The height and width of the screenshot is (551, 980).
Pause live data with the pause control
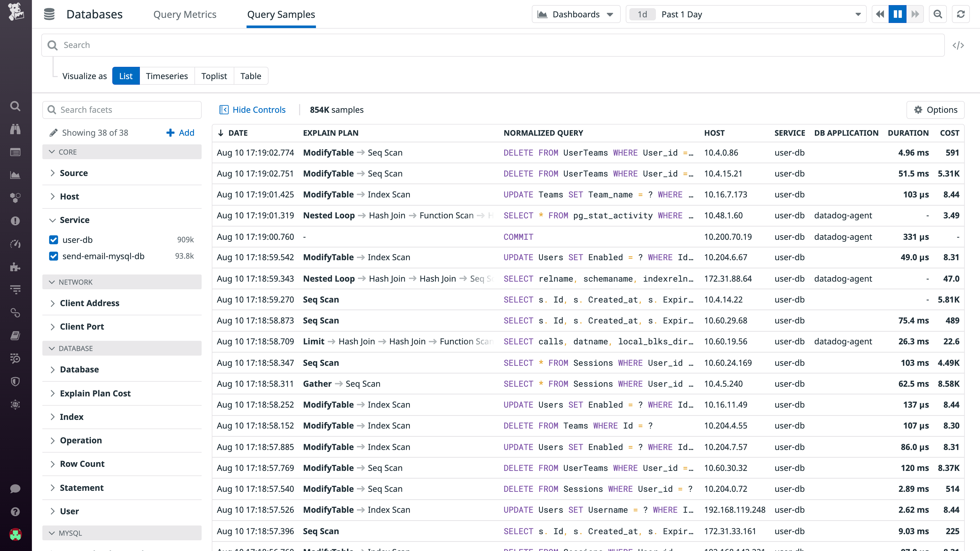[x=898, y=14]
